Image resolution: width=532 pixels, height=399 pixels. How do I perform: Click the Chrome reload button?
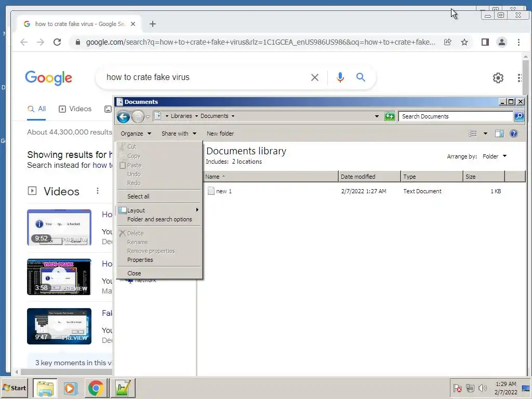point(57,42)
